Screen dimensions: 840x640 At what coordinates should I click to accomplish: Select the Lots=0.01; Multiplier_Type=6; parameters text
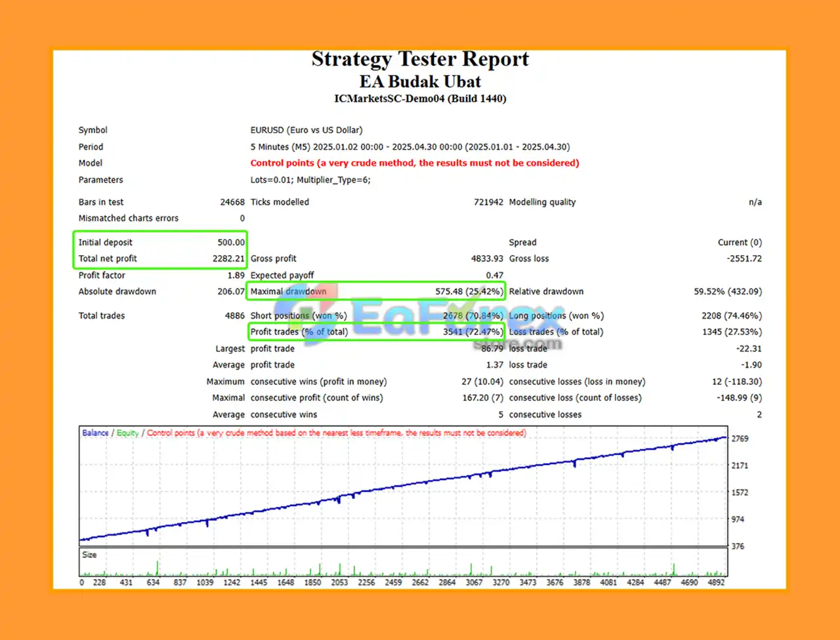coord(310,180)
